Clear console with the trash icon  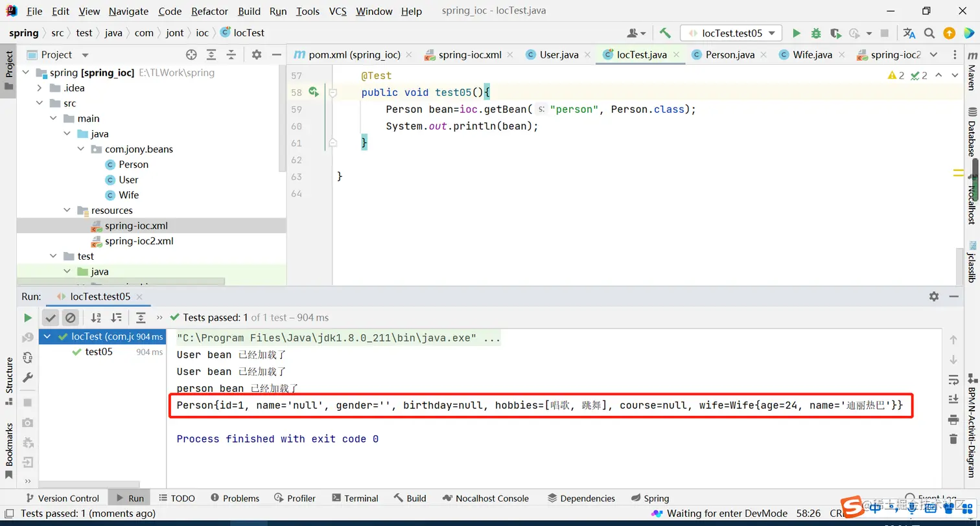(x=953, y=439)
